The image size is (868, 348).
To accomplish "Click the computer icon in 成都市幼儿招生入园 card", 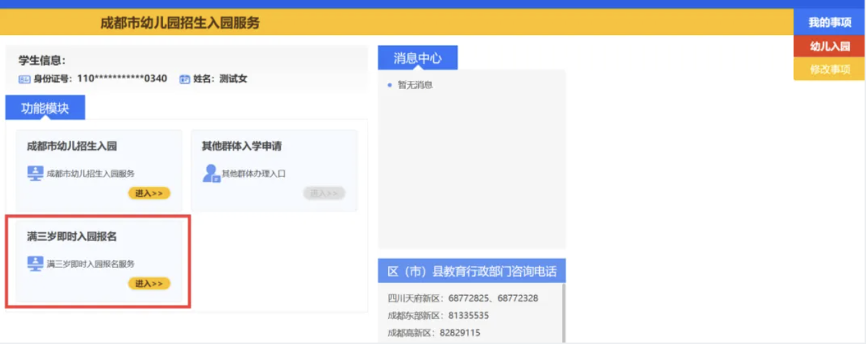I will point(35,173).
